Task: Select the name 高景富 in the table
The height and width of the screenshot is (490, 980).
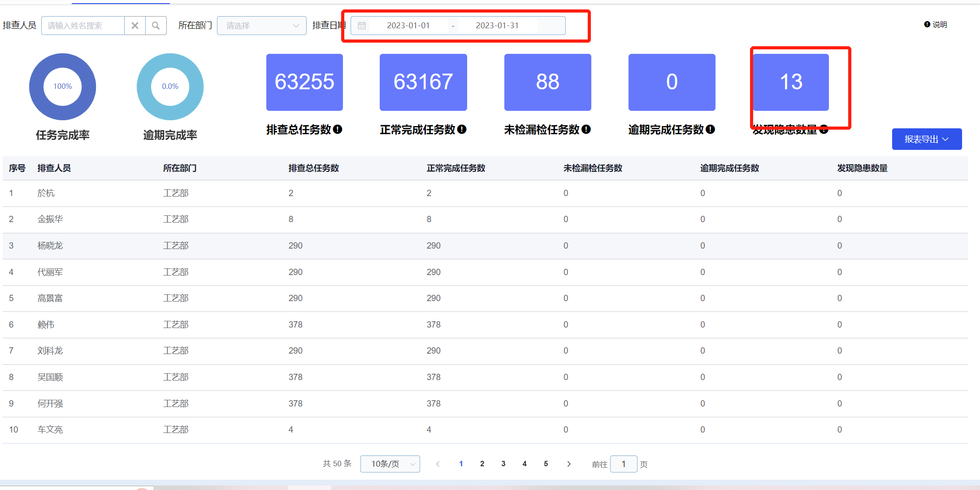Action: click(50, 298)
